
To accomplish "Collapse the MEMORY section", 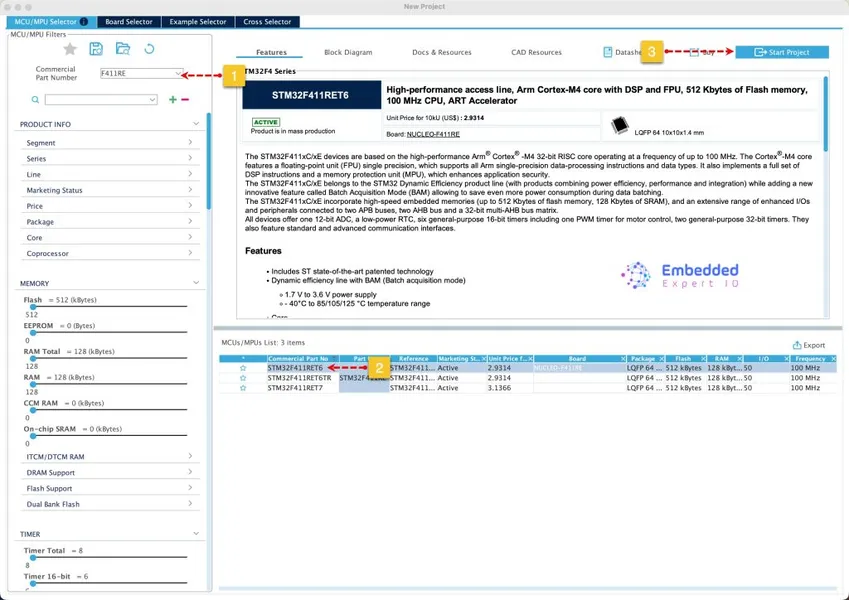I will [196, 283].
